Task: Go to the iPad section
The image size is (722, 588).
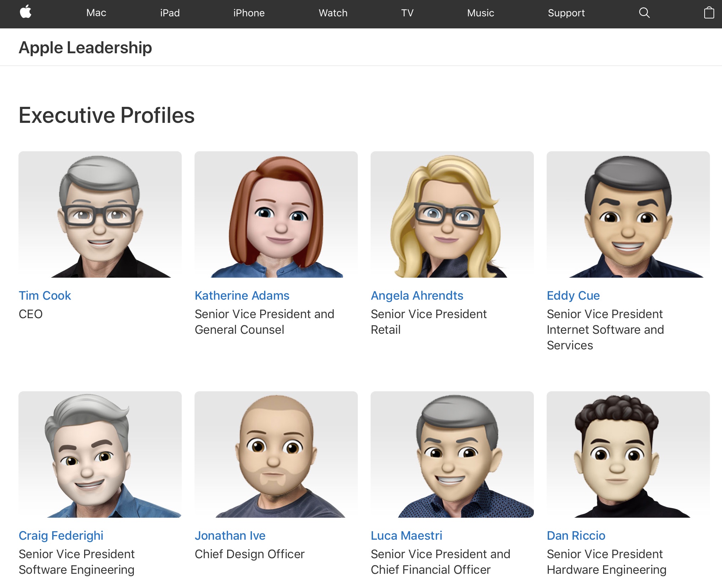Action: click(x=170, y=13)
